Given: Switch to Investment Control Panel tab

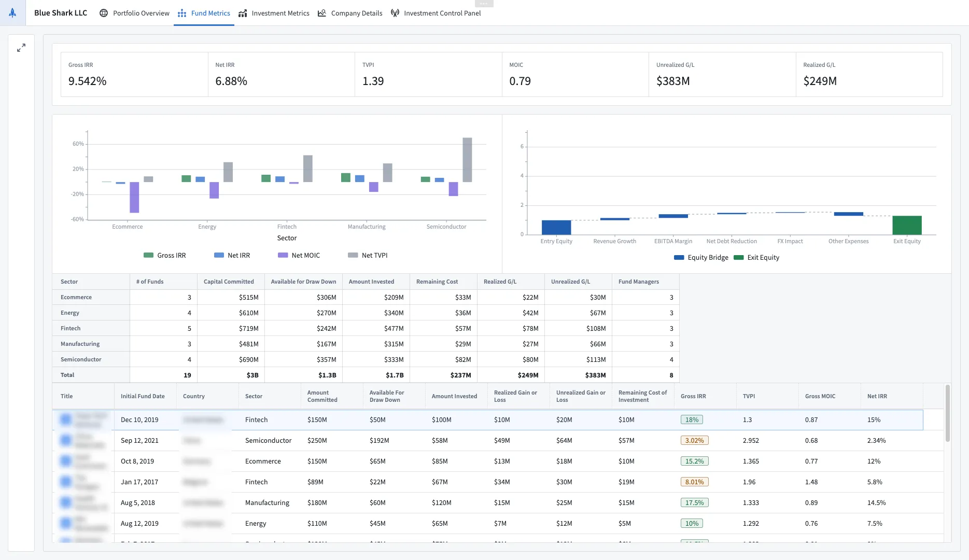Looking at the screenshot, I should click(x=442, y=13).
